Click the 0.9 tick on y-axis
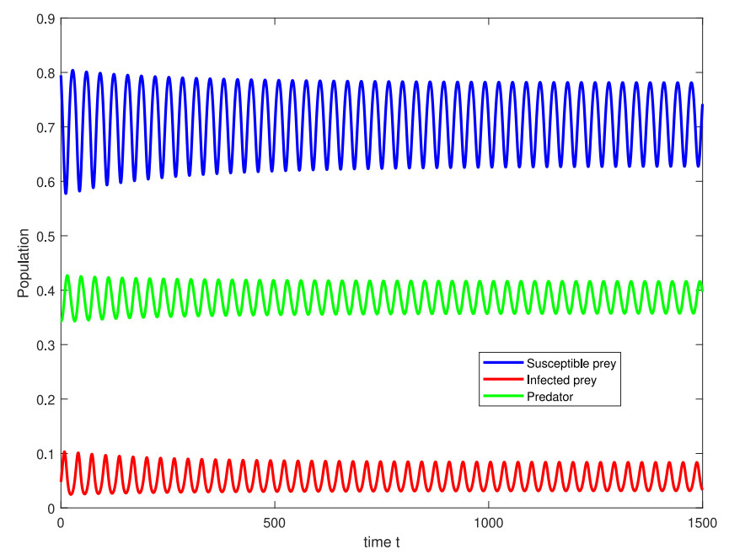This screenshot has height=560, width=729. (x=46, y=19)
